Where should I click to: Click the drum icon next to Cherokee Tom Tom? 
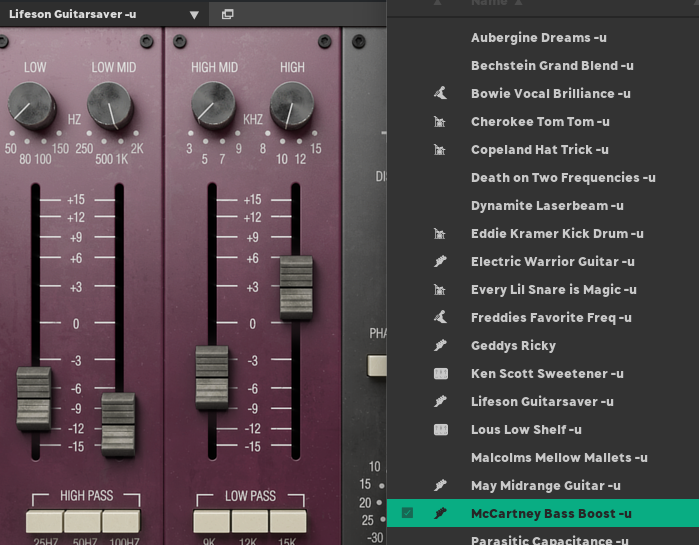point(440,121)
